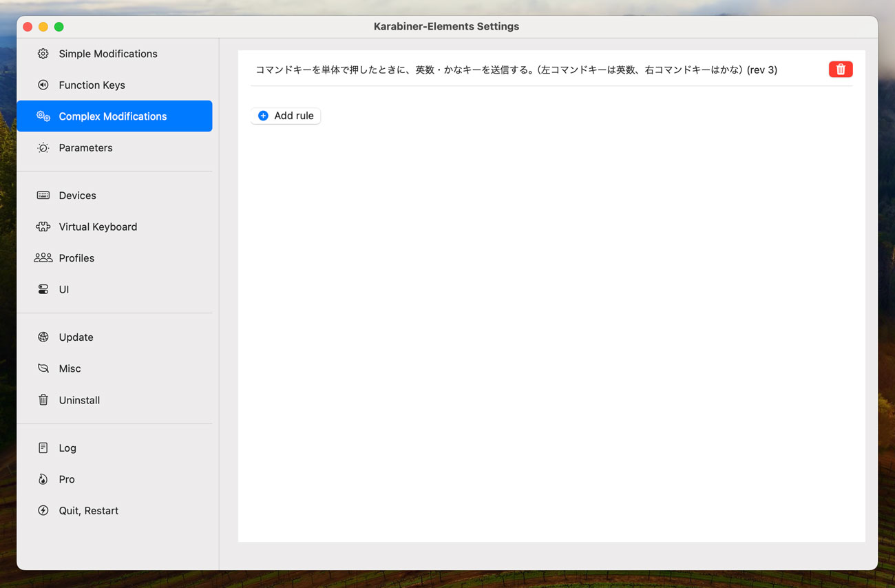Select the Japanese command key rule text
Image resolution: width=895 pixels, height=588 pixels.
[x=516, y=70]
